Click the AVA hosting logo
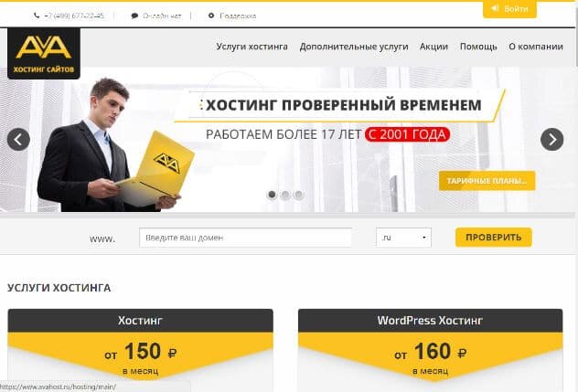The height and width of the screenshot is (392, 578). 44,53
